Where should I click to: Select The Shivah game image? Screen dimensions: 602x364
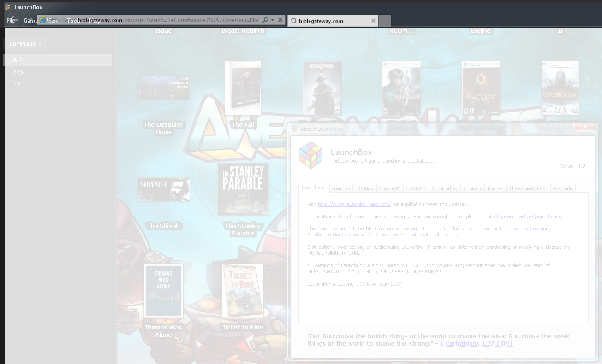pyautogui.click(x=164, y=189)
